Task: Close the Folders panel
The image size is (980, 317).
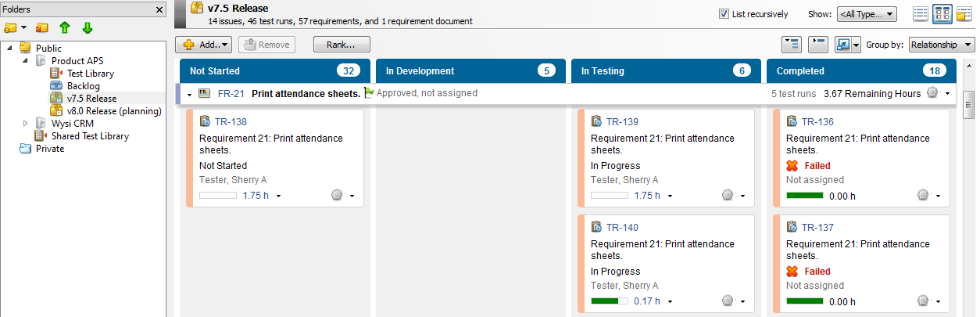Action: click(159, 9)
